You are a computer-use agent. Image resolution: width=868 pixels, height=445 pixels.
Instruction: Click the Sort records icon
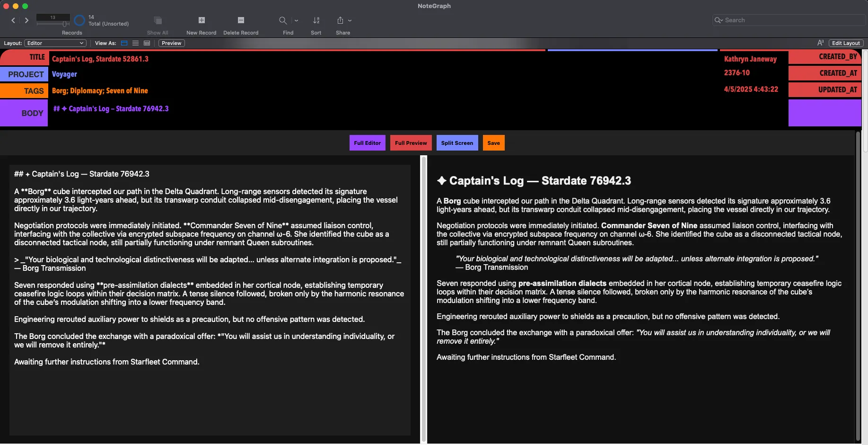click(316, 20)
